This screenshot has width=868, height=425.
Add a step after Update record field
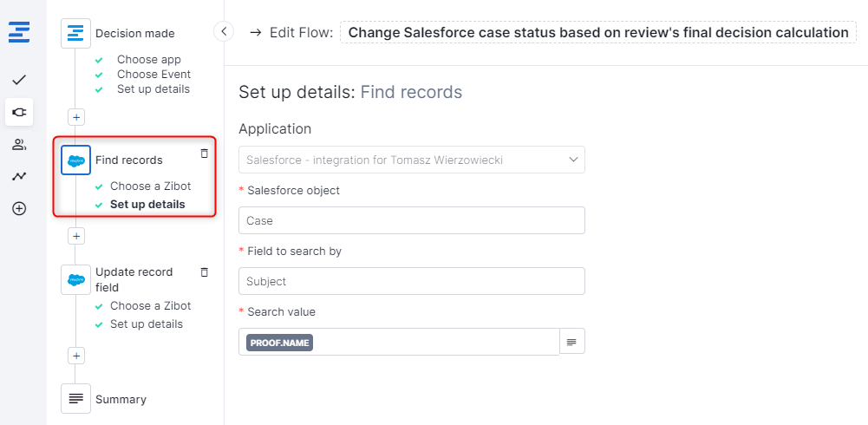tap(76, 356)
